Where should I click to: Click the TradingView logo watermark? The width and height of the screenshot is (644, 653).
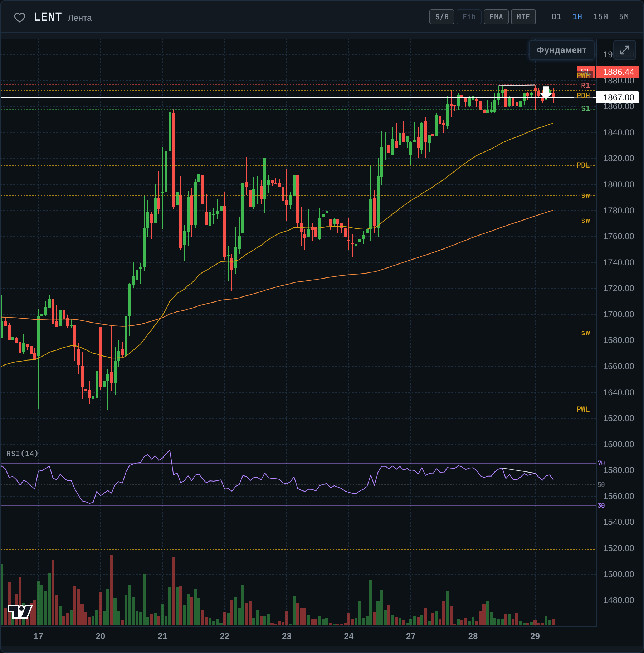pos(20,611)
